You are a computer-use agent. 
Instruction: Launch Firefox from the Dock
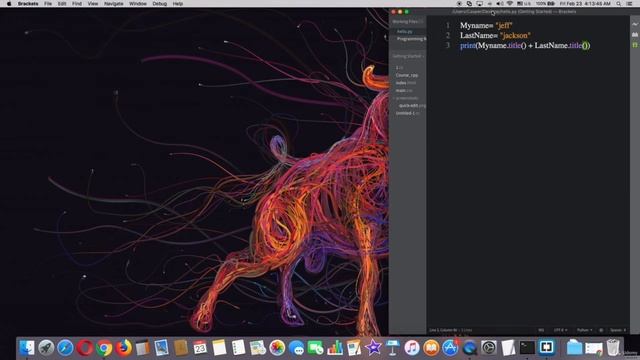(x=123, y=348)
